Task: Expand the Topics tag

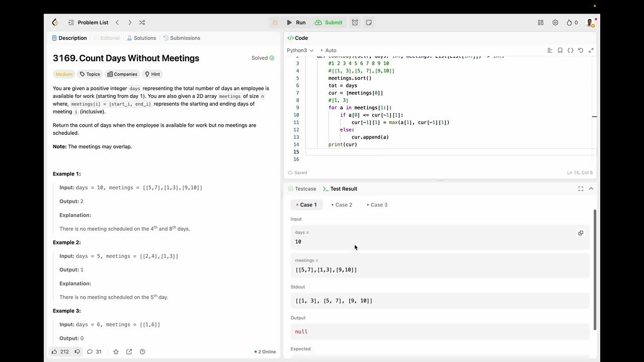Action: pyautogui.click(x=90, y=74)
